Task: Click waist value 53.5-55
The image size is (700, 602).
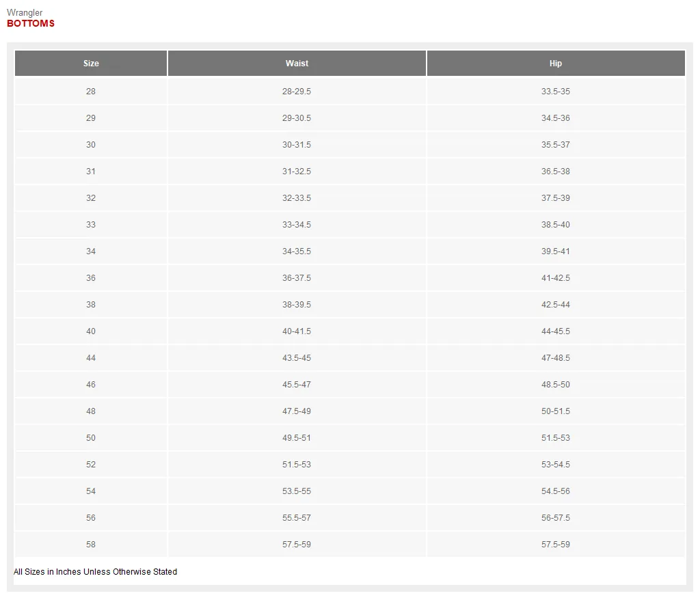Action: point(297,491)
